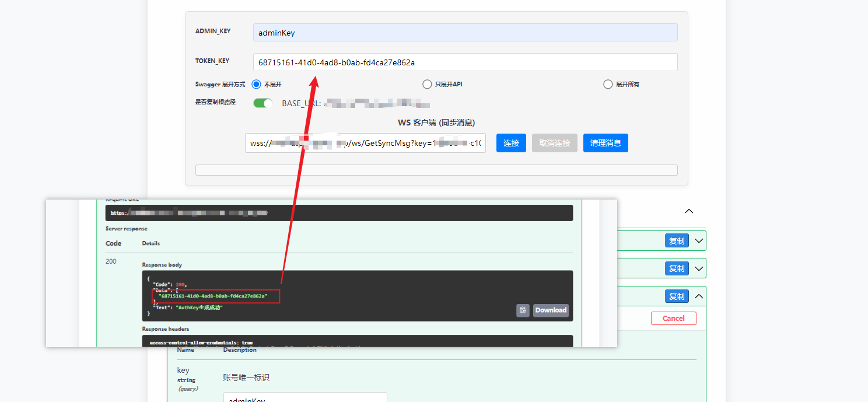The image size is (868, 402).
Task: Select the 只展开API radio option
Action: click(427, 85)
